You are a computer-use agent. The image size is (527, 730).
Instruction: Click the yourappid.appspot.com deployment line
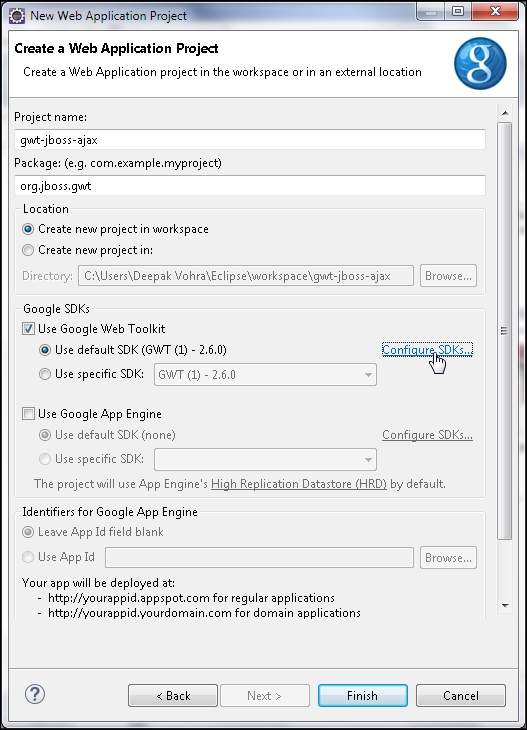pos(191,598)
